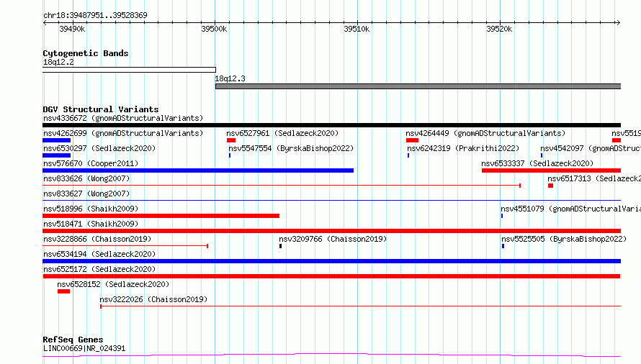This screenshot has width=641, height=364.
Task: Select the red bar under nsv6528152
Action: [x=64, y=291]
